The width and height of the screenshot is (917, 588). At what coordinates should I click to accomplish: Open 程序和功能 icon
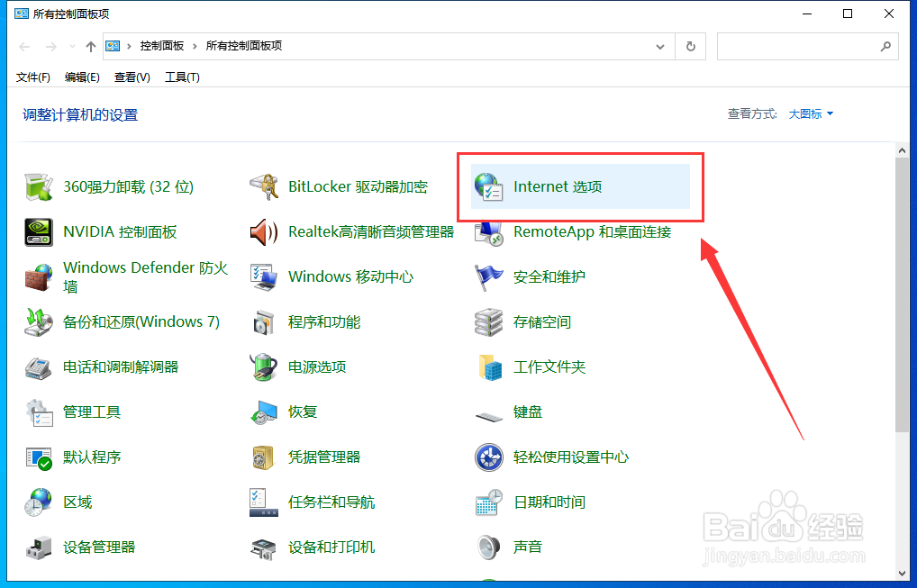(x=264, y=322)
